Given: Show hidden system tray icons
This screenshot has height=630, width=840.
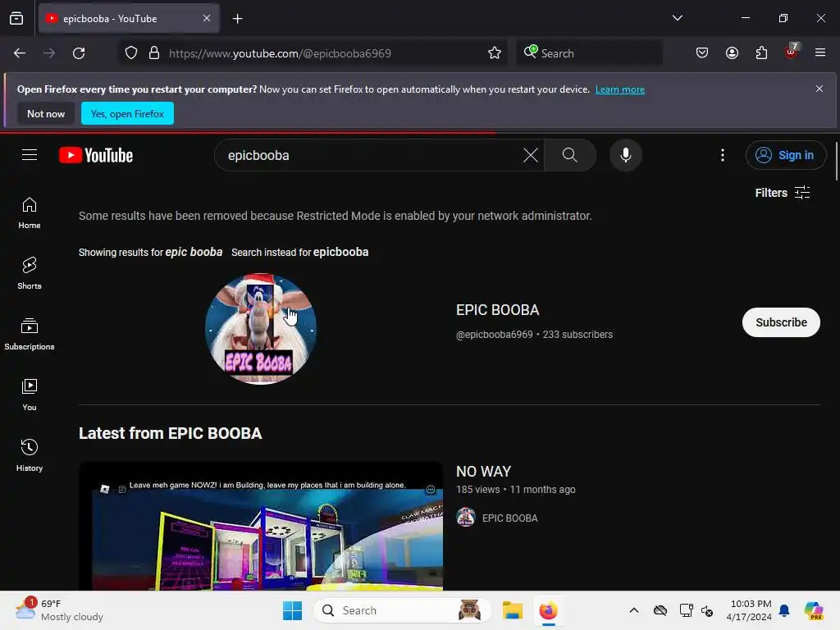Looking at the screenshot, I should click(634, 610).
